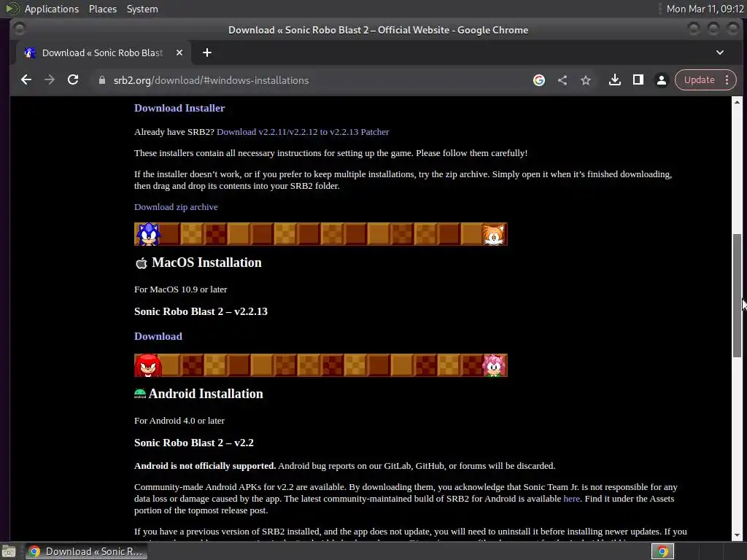Click the MacOS Installation heading
This screenshot has height=560, width=747.
206,262
